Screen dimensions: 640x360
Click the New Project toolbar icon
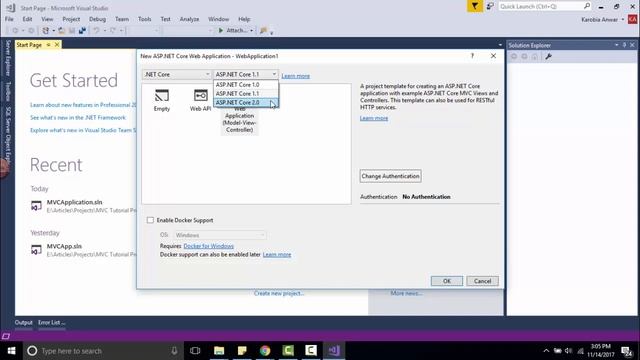[46, 31]
